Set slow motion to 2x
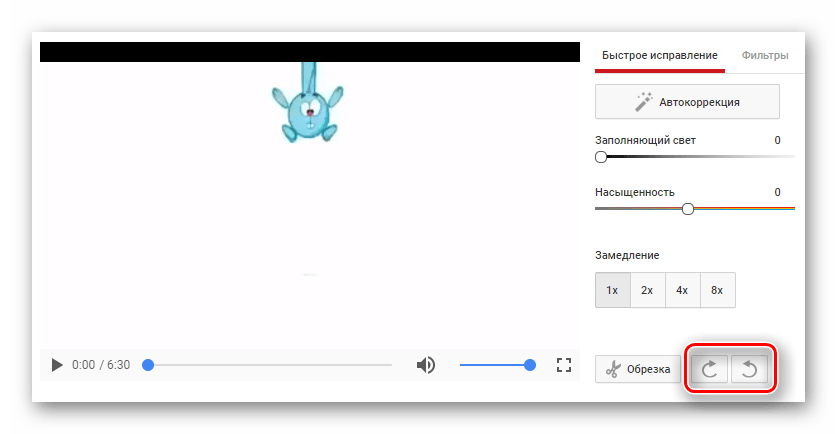 [648, 290]
